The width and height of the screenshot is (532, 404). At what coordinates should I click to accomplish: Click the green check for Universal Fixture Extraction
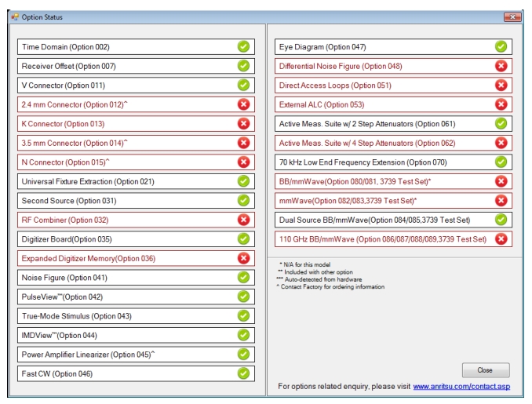pos(243,181)
